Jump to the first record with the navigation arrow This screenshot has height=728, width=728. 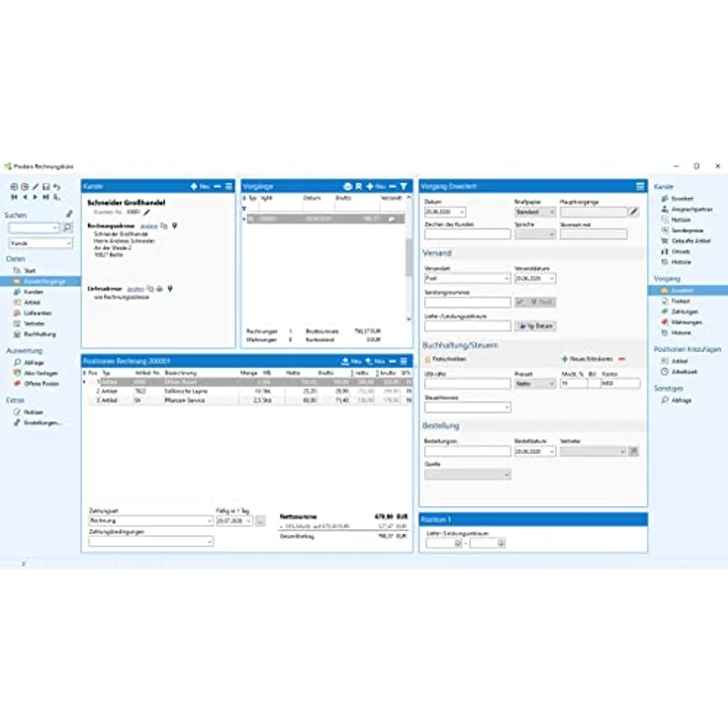(x=15, y=197)
